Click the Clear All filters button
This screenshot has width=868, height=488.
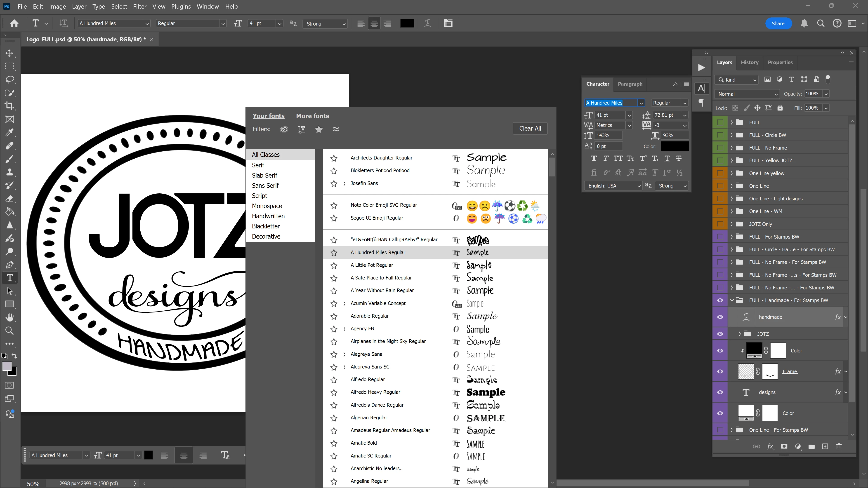click(530, 128)
